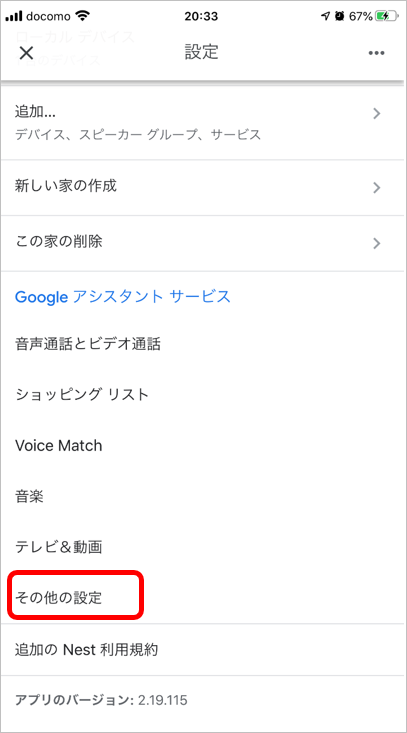The image size is (407, 733).
Task: Open 追加の Nest 利用規約
Action: click(x=203, y=649)
